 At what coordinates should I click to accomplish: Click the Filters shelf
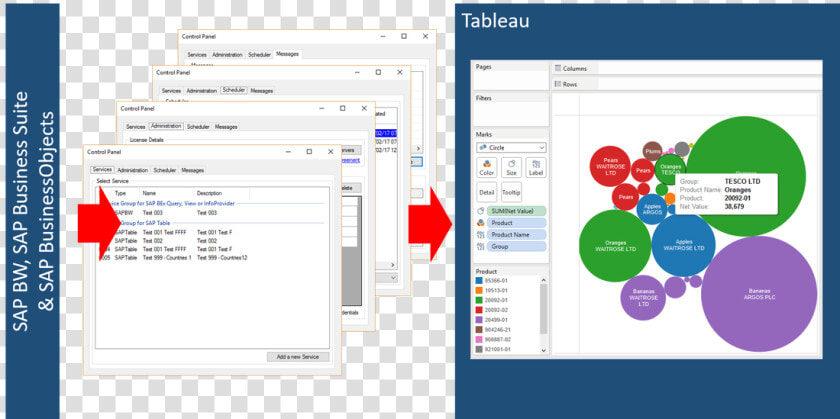[x=511, y=110]
